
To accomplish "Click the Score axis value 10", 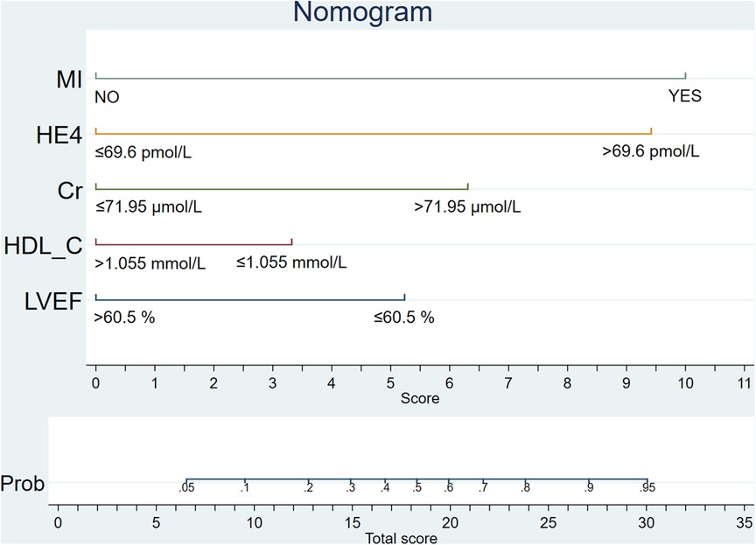I will [x=686, y=383].
